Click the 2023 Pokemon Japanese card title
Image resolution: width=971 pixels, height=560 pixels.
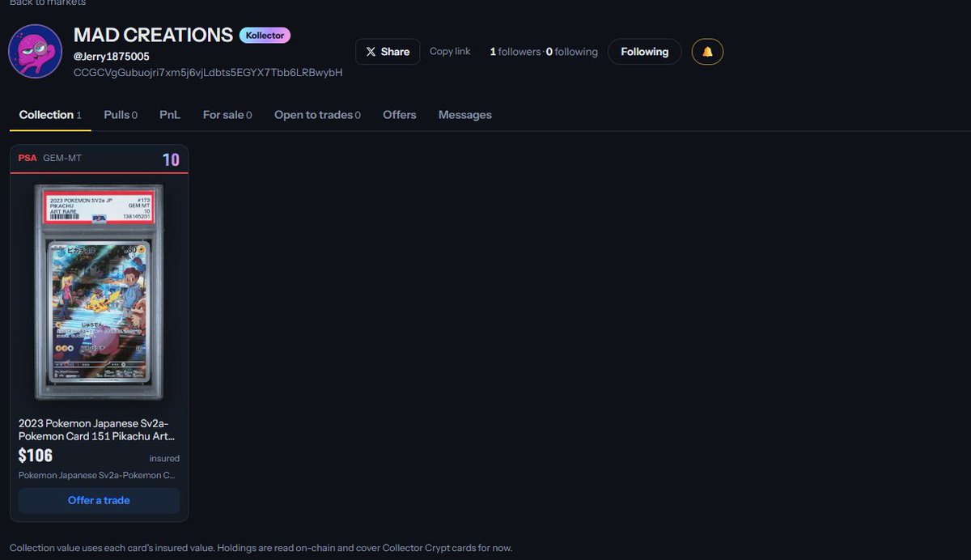99,430
